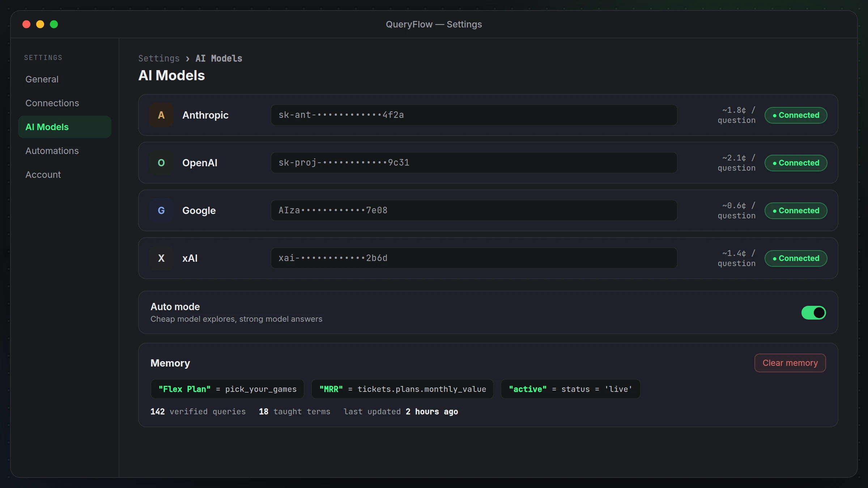The width and height of the screenshot is (868, 488).
Task: Click the Anthropic provider name
Action: (205, 115)
